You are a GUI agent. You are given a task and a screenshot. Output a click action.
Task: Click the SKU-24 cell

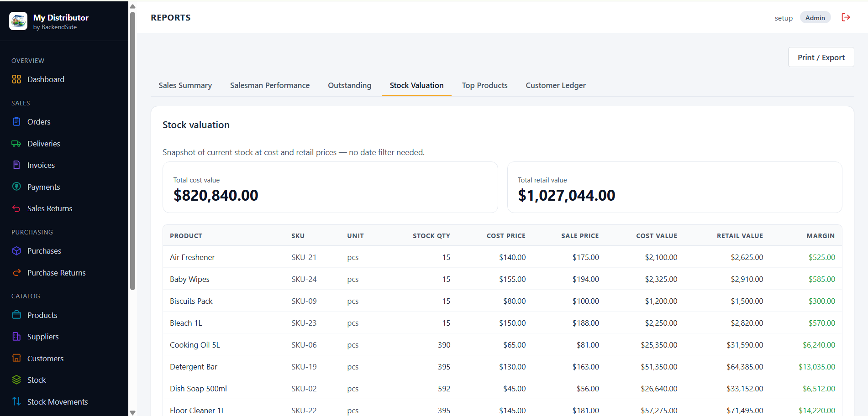click(304, 279)
